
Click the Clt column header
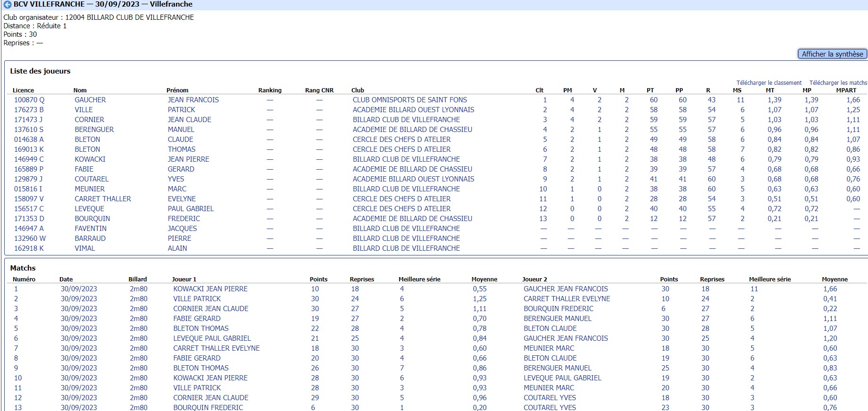click(540, 90)
